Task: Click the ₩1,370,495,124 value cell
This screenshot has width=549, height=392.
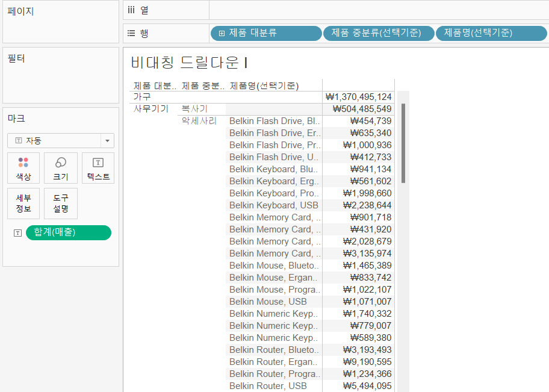Action: coord(358,97)
